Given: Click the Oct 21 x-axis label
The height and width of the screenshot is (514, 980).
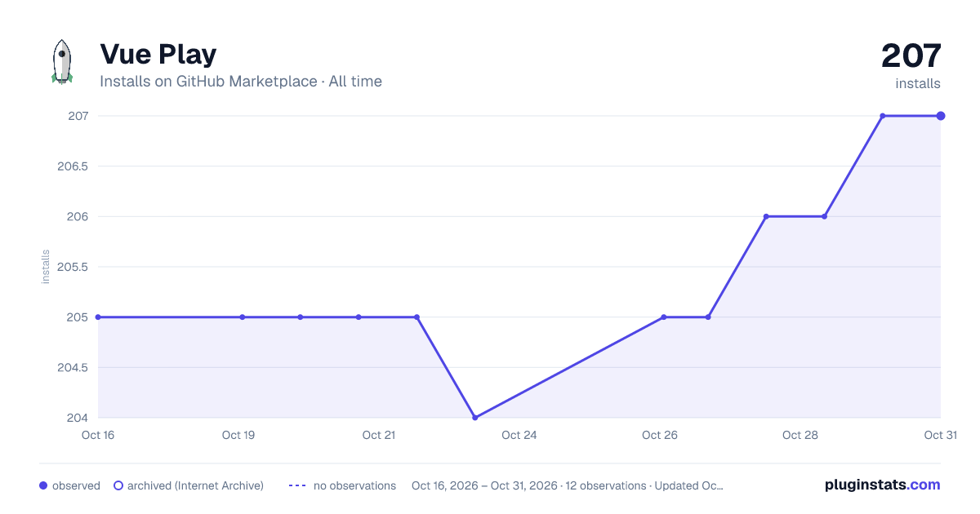Looking at the screenshot, I should (379, 435).
